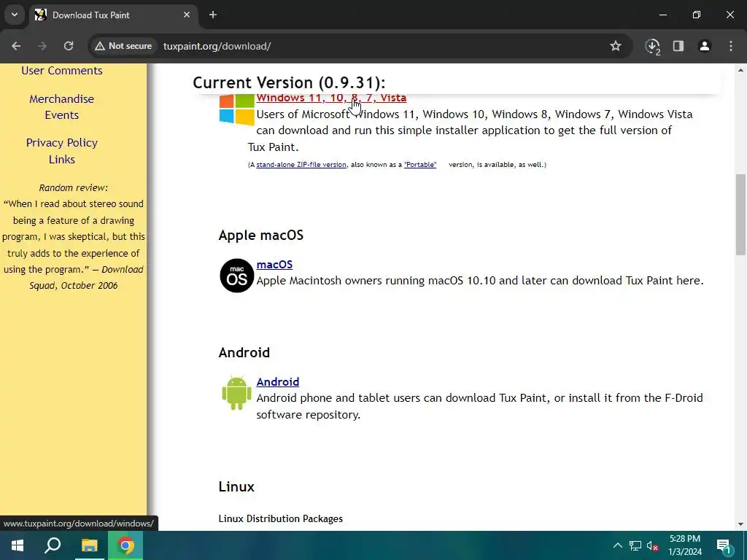Viewport: 747px width, 560px height.
Task: Open the Android download link
Action: tap(278, 382)
